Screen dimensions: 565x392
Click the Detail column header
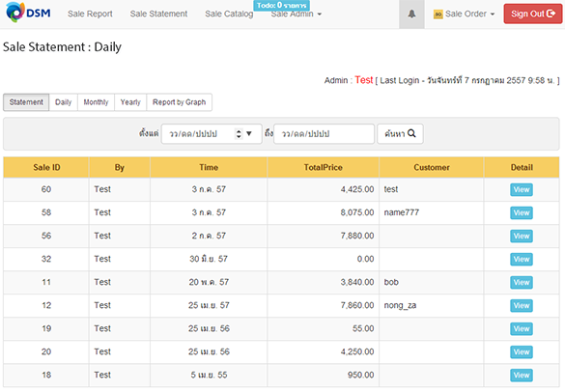pos(522,168)
